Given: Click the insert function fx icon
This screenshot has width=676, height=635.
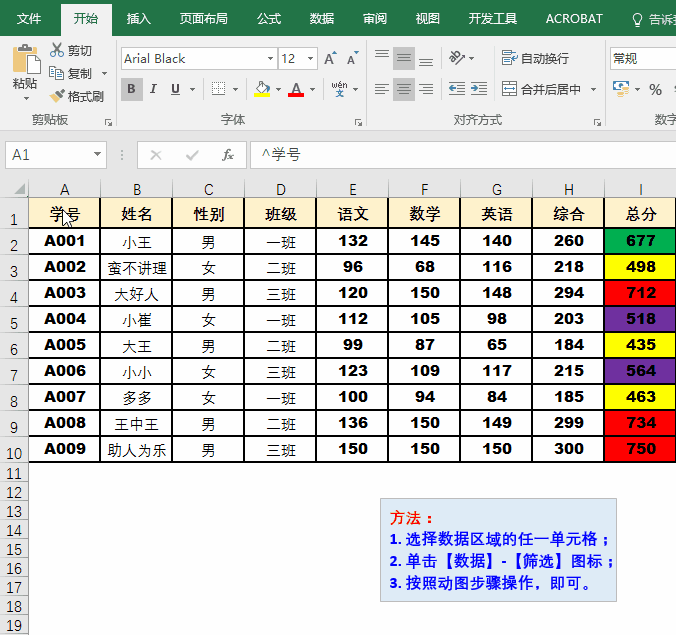Looking at the screenshot, I should (228, 155).
